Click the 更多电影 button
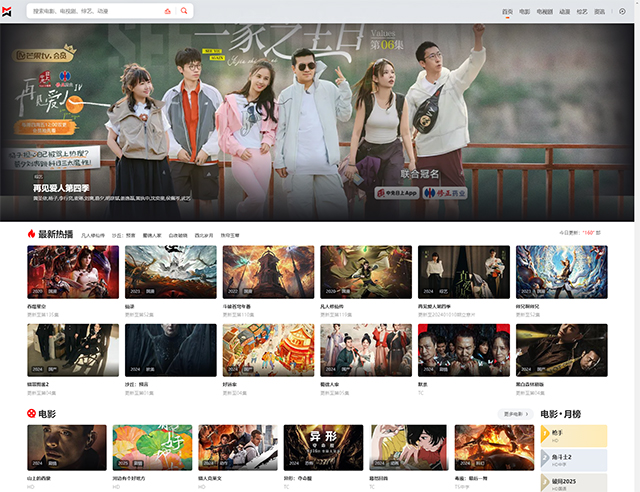The width and height of the screenshot is (640, 492). [x=516, y=414]
